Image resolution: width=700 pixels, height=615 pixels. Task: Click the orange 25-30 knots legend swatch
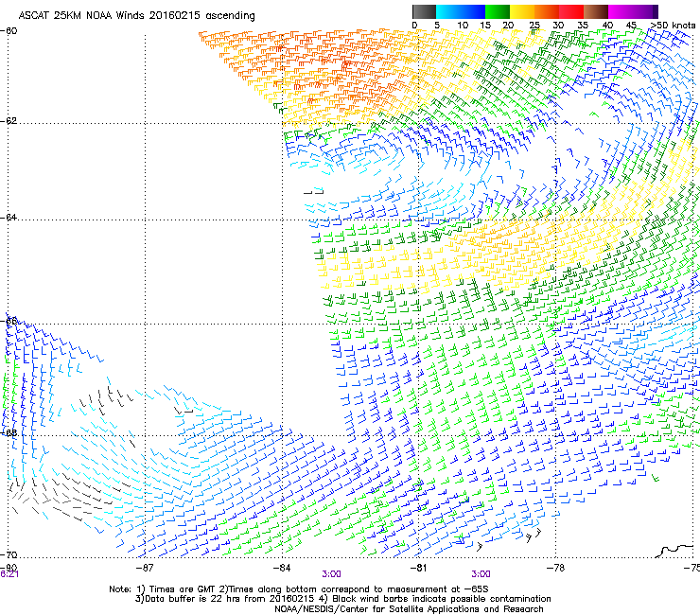(x=547, y=11)
